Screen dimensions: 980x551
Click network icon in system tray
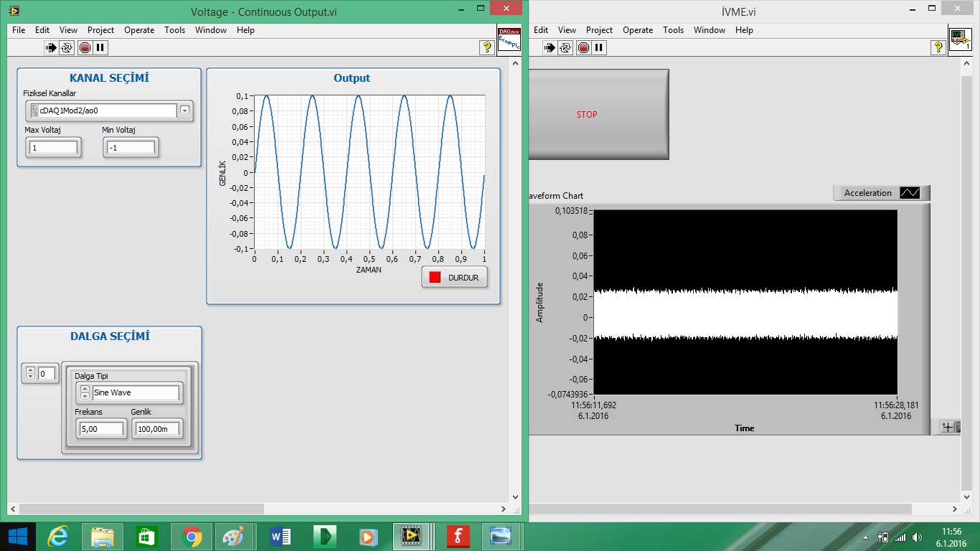coord(900,537)
